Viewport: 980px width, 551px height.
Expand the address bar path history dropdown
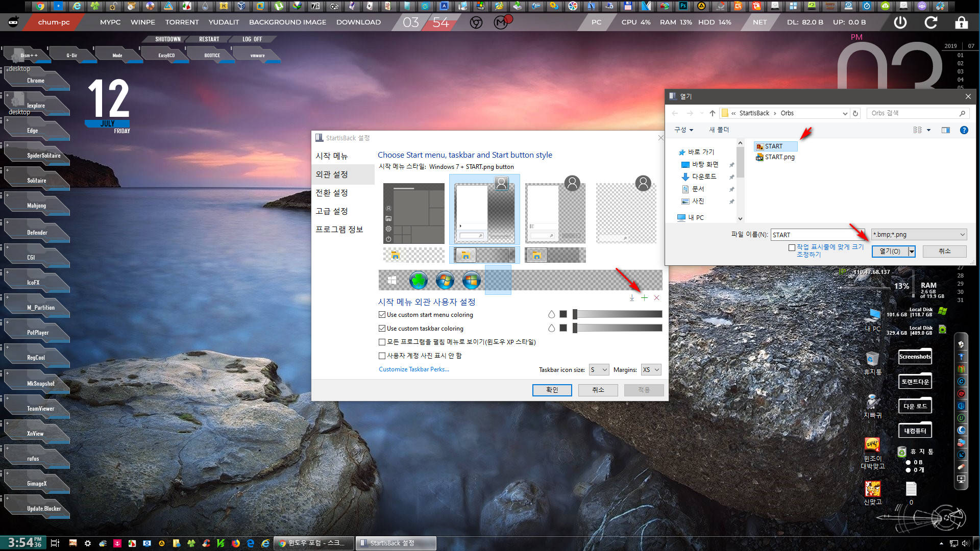pos(845,113)
